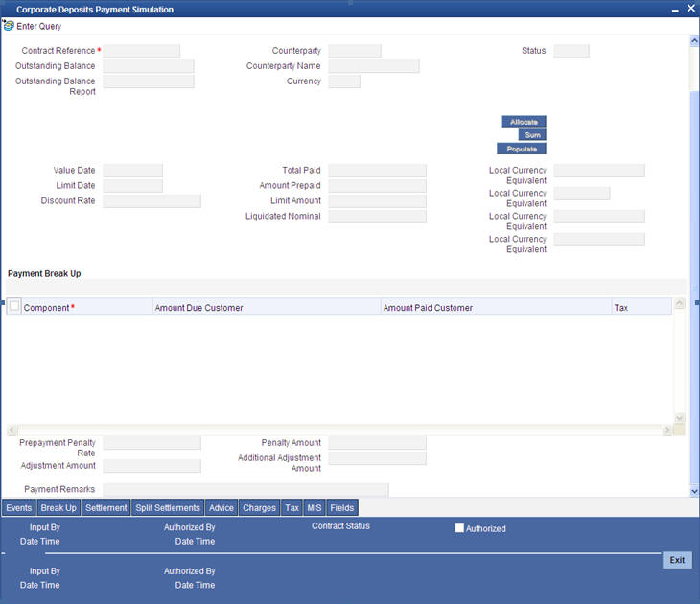Click the Component column header
The width and height of the screenshot is (700, 604).
pos(87,308)
